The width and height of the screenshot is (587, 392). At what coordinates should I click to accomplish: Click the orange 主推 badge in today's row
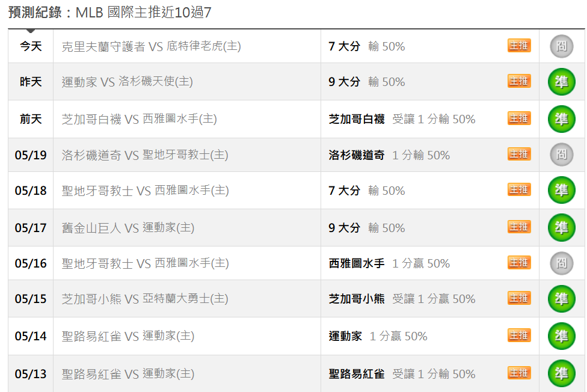519,46
